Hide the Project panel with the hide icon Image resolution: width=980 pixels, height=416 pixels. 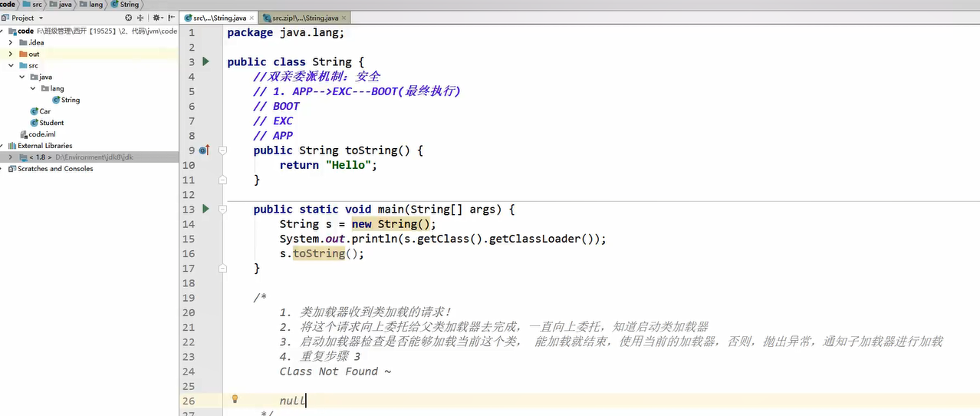(169, 18)
